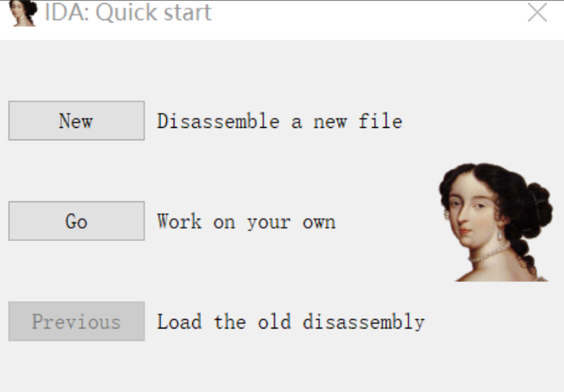Load the old disassembly via Previous
564x392 pixels.
(77, 322)
